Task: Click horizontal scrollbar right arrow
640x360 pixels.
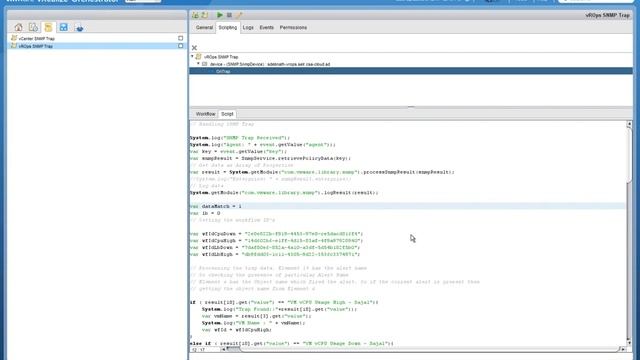Action: click(622, 349)
